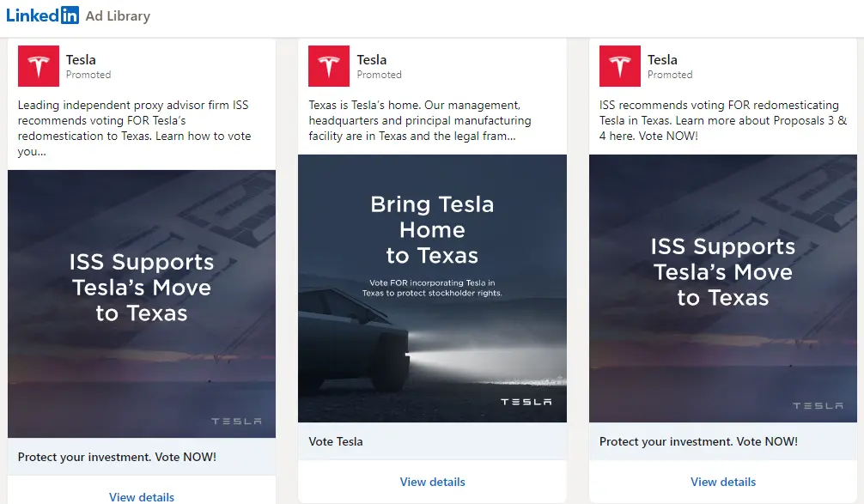
Task: Click the 'Texas is Tesla's home' ad description
Action: click(x=420, y=120)
